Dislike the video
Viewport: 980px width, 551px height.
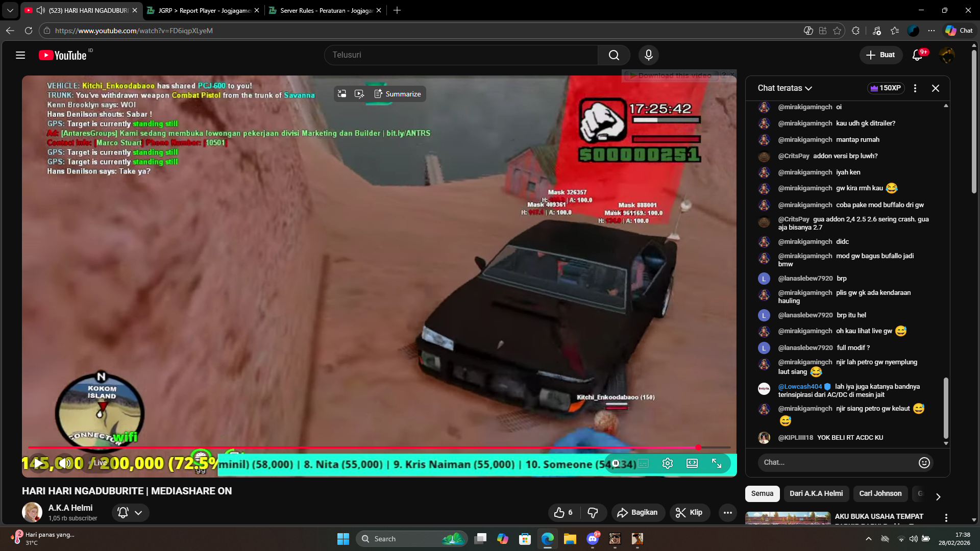point(593,513)
